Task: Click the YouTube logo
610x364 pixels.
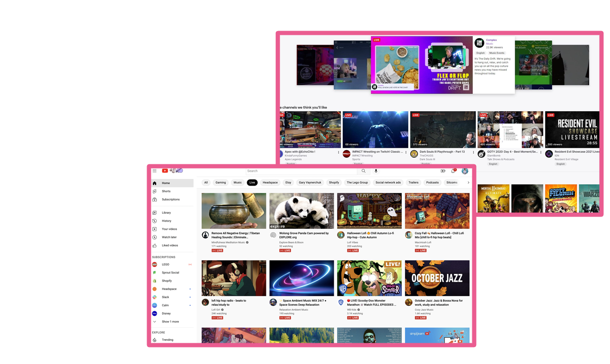Action: (x=165, y=171)
